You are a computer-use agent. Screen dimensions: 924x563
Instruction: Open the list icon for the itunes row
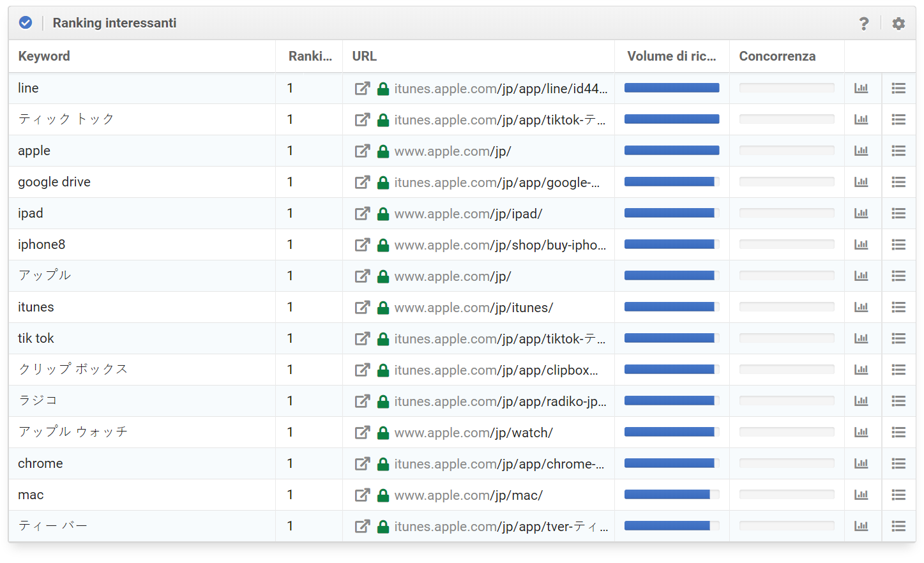click(898, 307)
